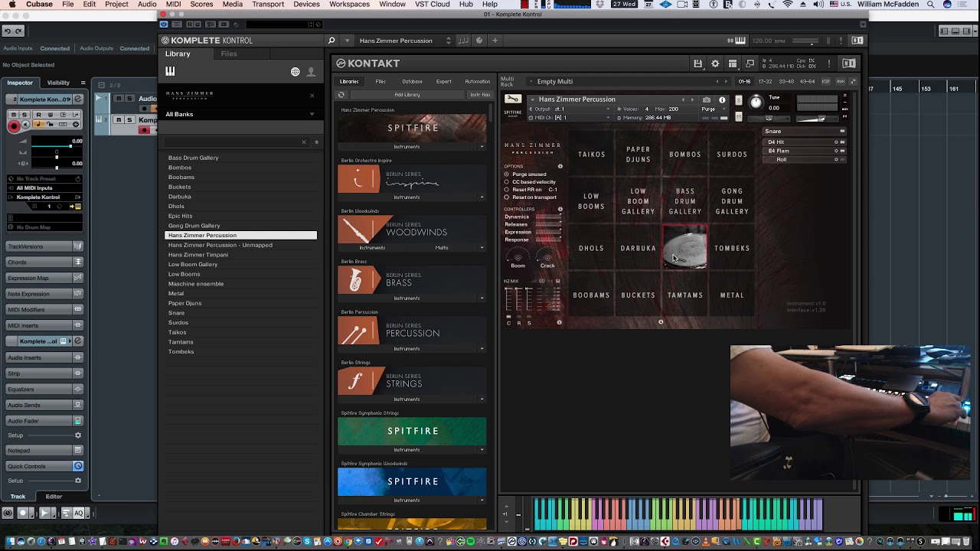Select instruments piano icon in Library
The width and height of the screenshot is (980, 551).
(x=170, y=71)
